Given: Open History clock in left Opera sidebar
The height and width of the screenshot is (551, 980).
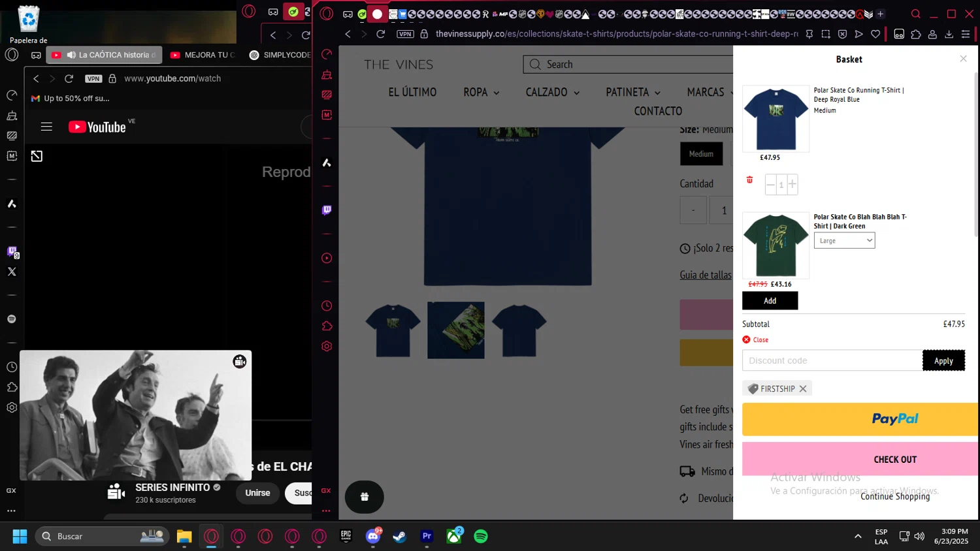Looking at the screenshot, I should pyautogui.click(x=12, y=367).
